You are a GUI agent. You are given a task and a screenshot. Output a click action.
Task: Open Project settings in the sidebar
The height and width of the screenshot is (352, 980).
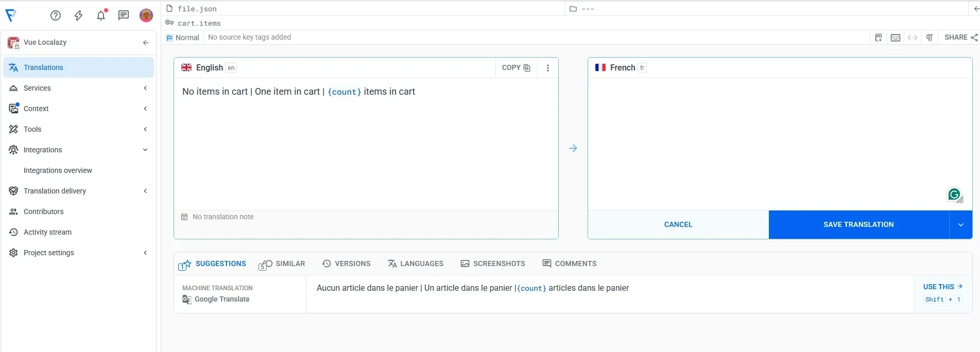48,253
